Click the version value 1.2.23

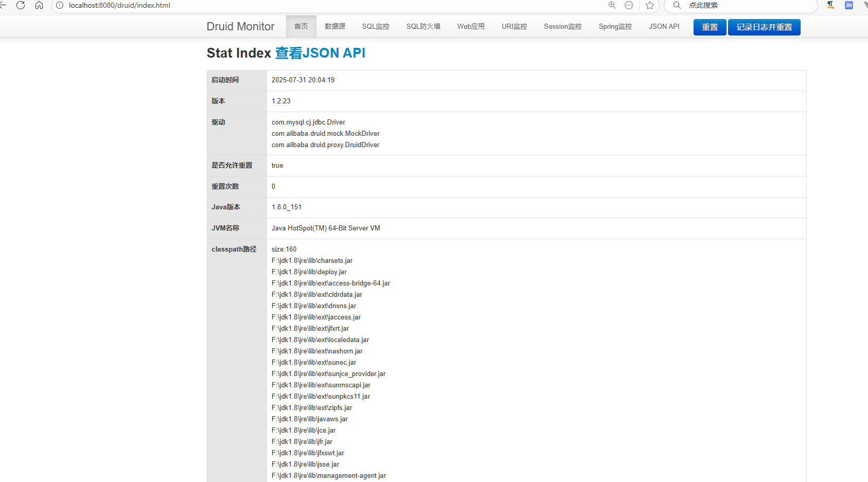click(x=281, y=101)
